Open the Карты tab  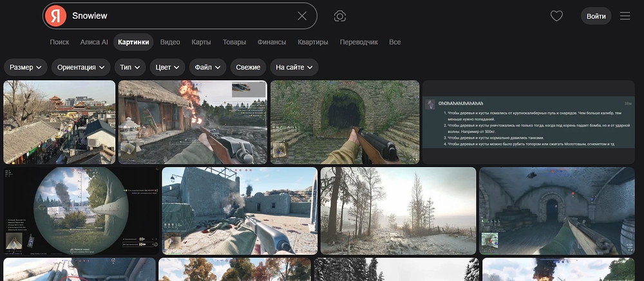[201, 42]
